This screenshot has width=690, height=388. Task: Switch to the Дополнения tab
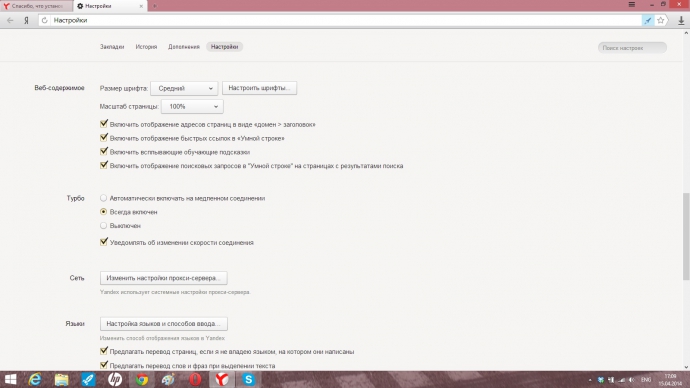[x=184, y=47]
